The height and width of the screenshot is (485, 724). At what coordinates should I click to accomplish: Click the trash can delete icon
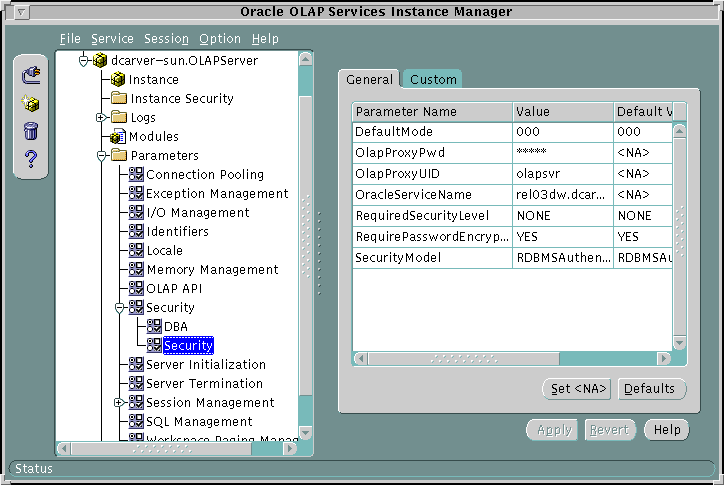click(31, 131)
